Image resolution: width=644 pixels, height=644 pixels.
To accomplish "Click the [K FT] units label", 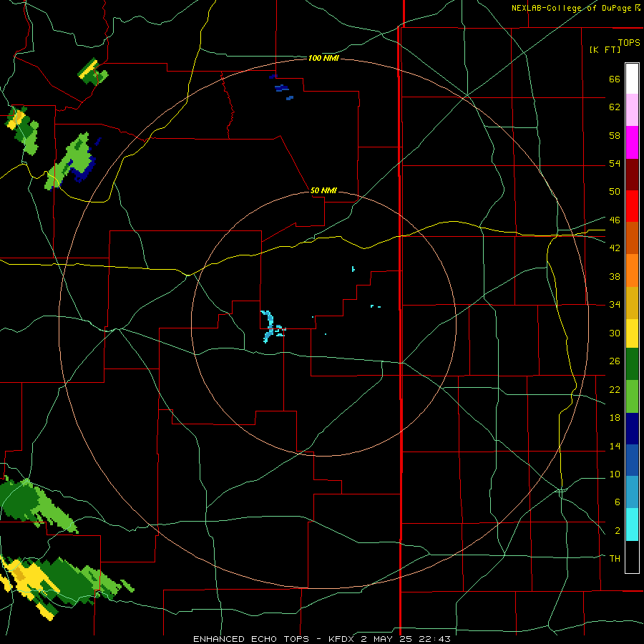I will (x=605, y=49).
